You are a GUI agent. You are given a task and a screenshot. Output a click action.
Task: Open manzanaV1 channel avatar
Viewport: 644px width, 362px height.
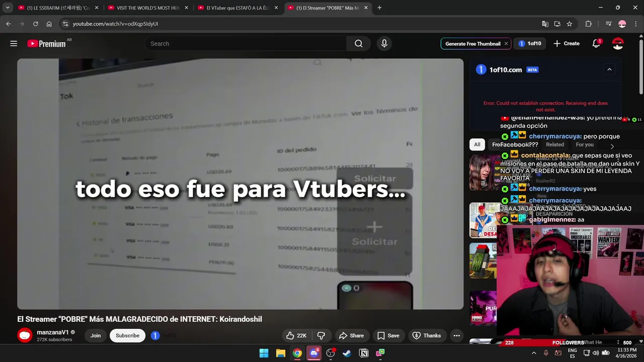click(25, 335)
